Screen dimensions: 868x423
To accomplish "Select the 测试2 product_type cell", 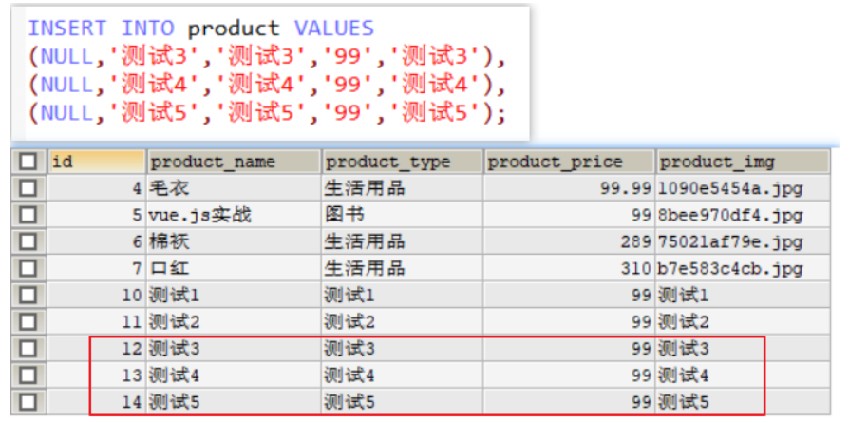I will [403, 321].
